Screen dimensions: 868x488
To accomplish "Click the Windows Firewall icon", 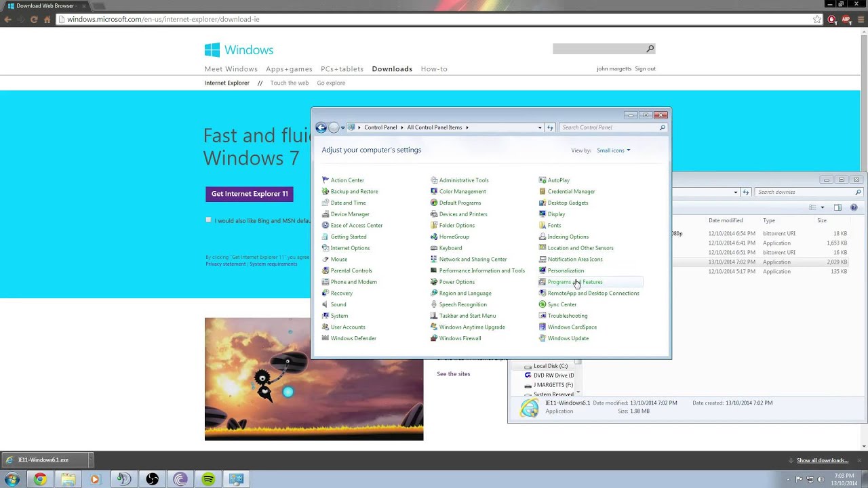I will [434, 338].
